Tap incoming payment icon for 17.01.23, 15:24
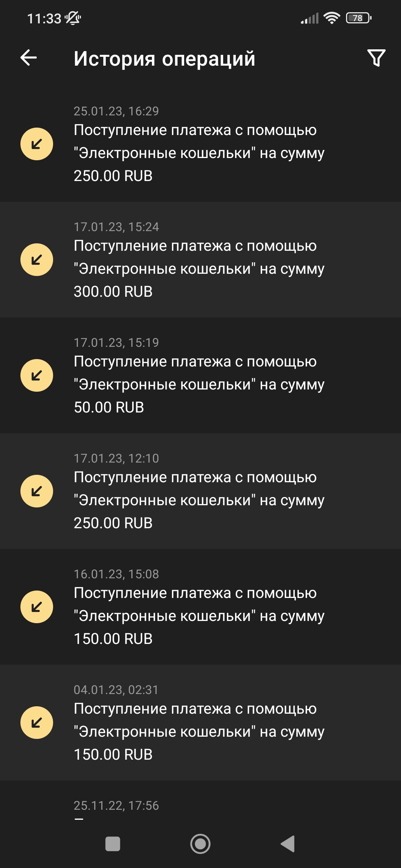401x868 pixels. tap(37, 260)
